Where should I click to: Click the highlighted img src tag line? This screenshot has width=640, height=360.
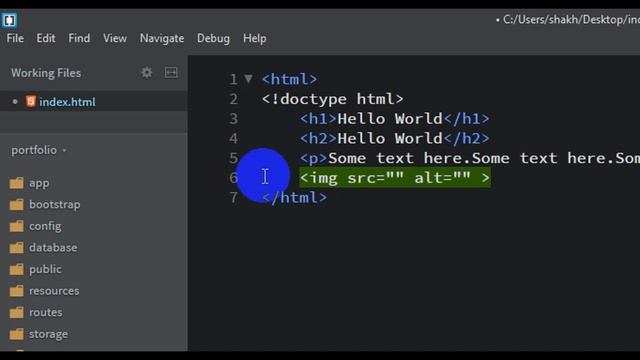click(x=395, y=178)
